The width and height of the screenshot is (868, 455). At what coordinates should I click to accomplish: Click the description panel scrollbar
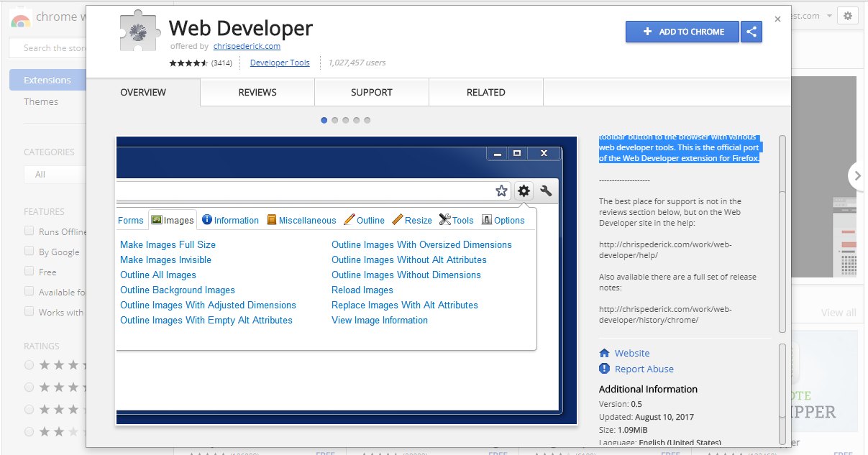point(782,230)
